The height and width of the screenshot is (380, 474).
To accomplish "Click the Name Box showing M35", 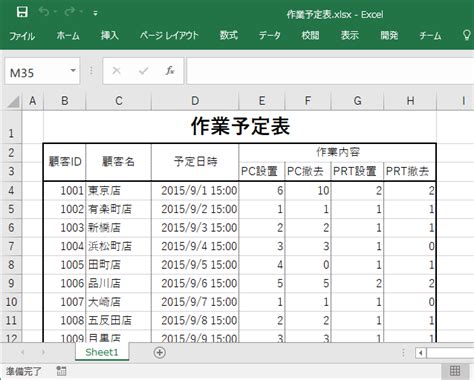I will [36, 71].
